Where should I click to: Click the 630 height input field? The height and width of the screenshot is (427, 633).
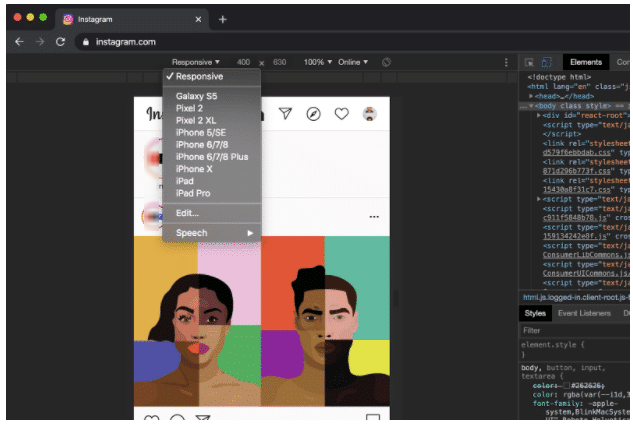(x=279, y=62)
